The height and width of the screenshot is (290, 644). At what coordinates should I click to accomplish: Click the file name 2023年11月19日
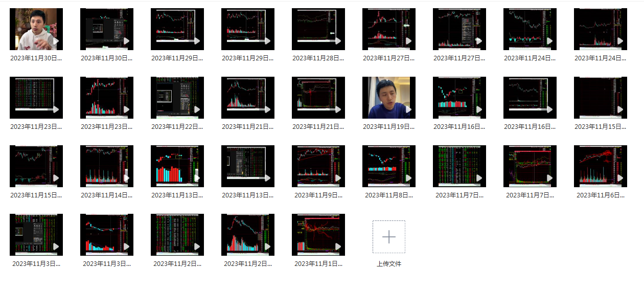pos(389,126)
